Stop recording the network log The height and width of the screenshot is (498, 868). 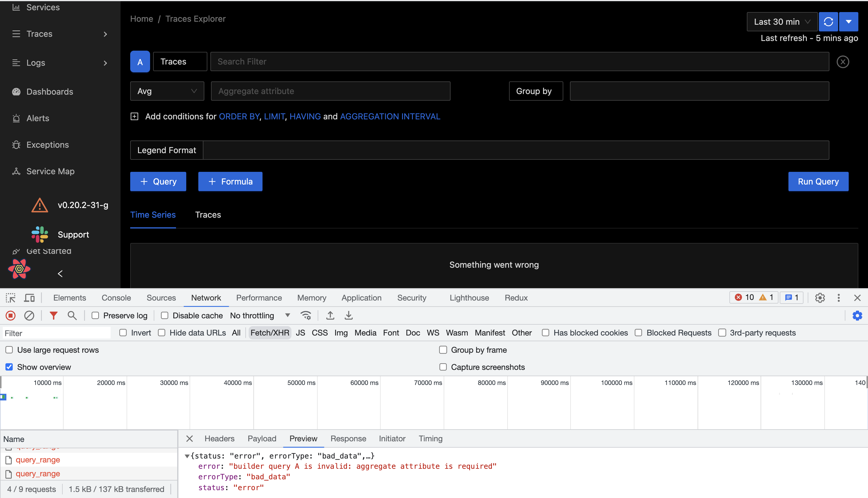coord(10,315)
